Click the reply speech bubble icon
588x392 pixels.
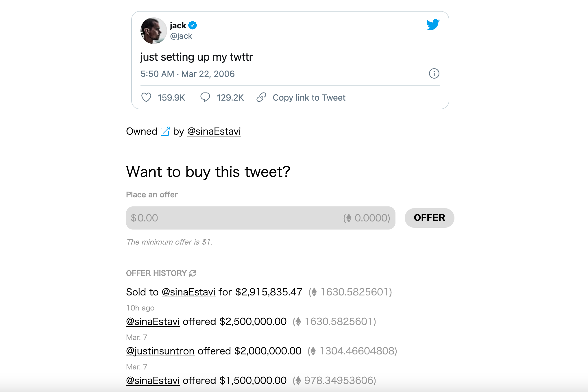[x=205, y=97]
